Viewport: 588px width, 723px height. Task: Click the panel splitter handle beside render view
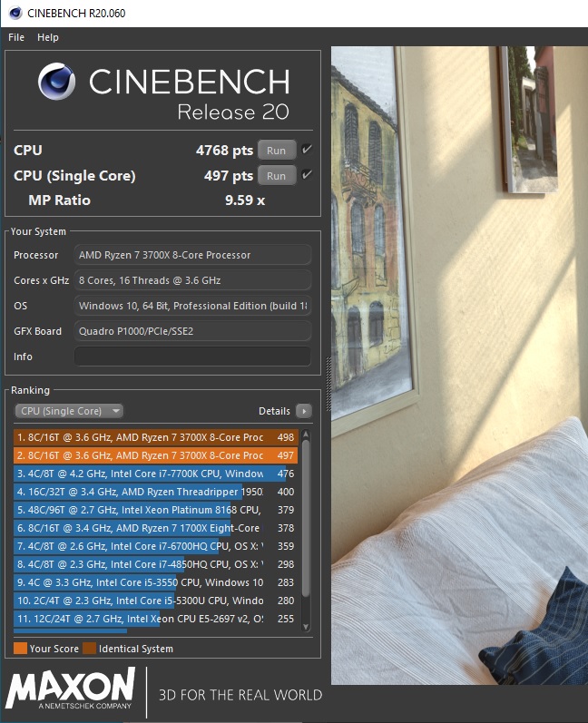tap(328, 384)
